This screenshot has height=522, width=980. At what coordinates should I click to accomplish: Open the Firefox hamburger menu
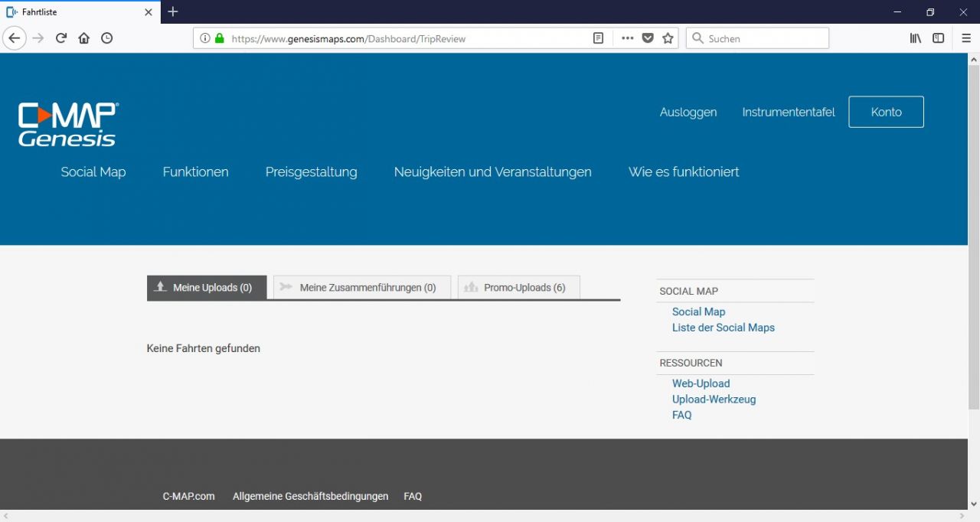click(966, 38)
